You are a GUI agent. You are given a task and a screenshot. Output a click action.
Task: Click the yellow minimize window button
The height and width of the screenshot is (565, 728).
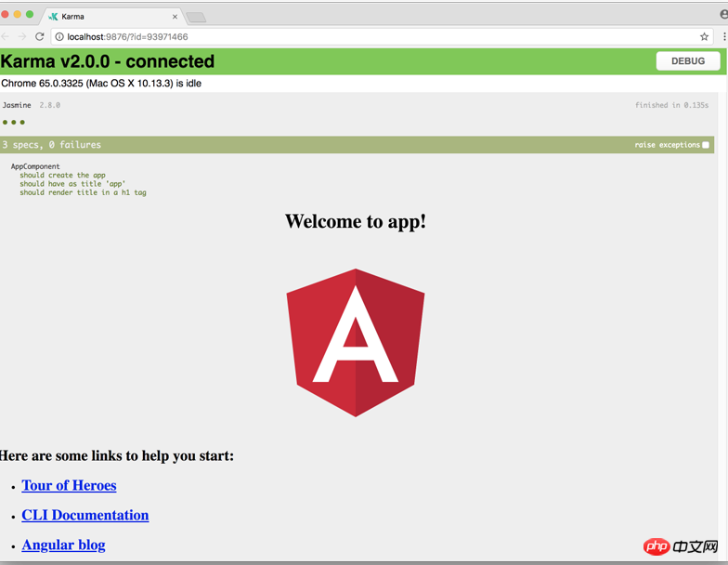(x=18, y=15)
